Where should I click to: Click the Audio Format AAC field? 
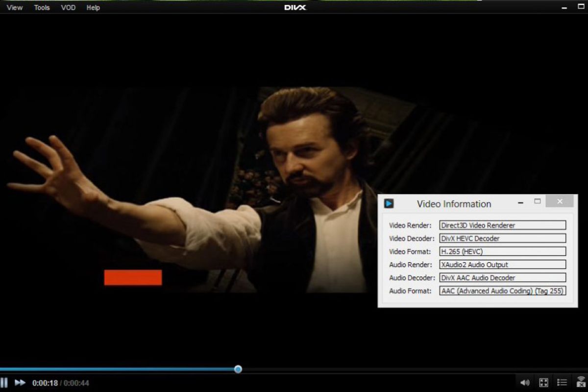pyautogui.click(x=502, y=291)
